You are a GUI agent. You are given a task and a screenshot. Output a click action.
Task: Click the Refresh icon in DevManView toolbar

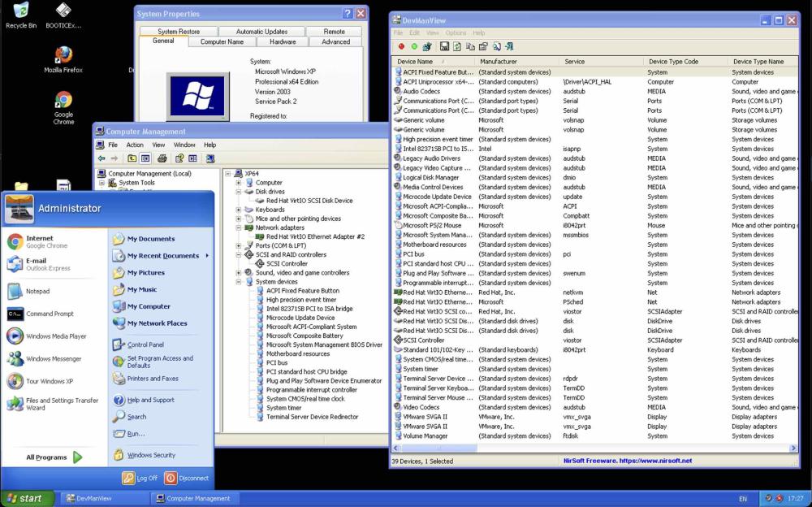tap(456, 46)
